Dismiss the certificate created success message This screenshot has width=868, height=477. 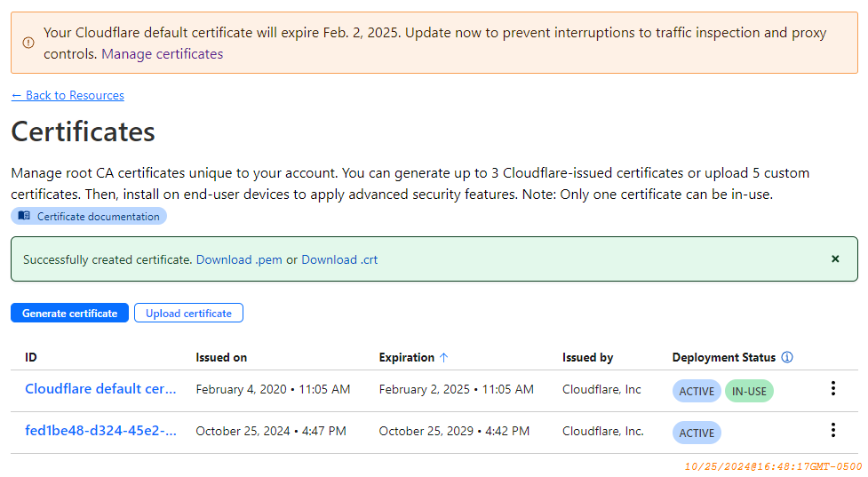click(x=834, y=259)
